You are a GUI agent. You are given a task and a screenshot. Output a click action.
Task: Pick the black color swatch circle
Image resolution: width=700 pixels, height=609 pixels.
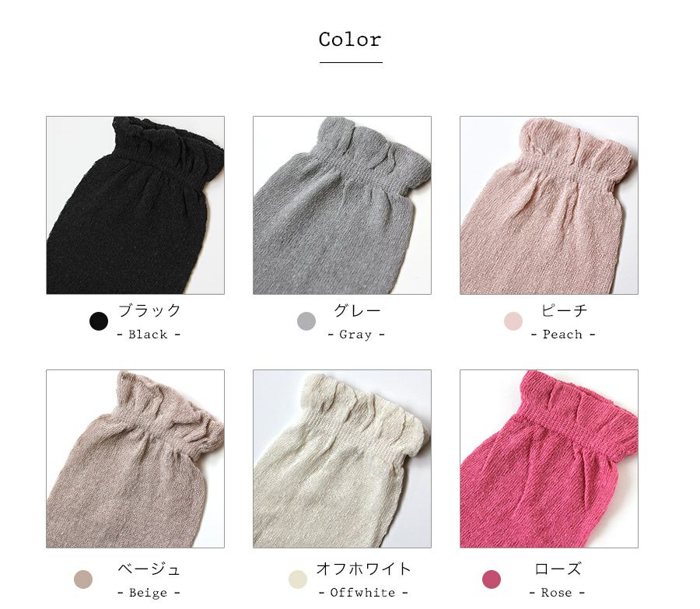point(99,321)
